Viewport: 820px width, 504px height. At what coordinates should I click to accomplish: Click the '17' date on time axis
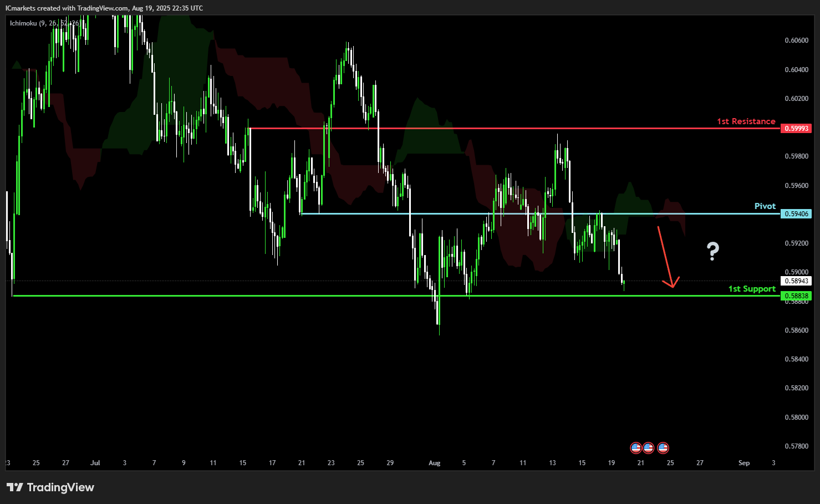pos(272,463)
